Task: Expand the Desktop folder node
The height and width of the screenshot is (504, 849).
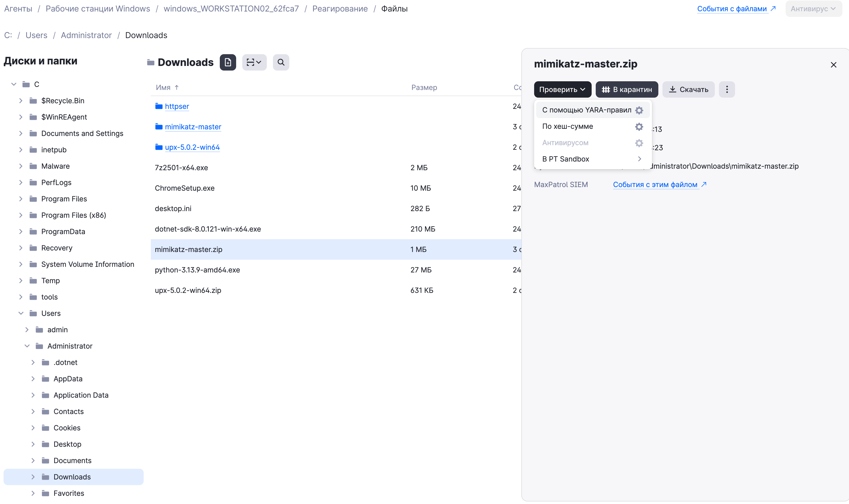Action: [x=33, y=444]
